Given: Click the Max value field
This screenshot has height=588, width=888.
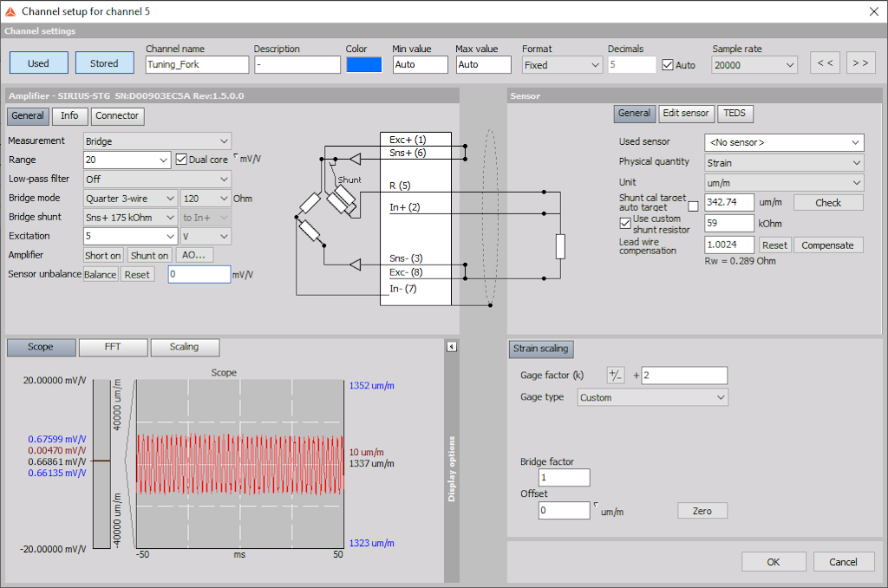Looking at the screenshot, I should click(x=484, y=64).
